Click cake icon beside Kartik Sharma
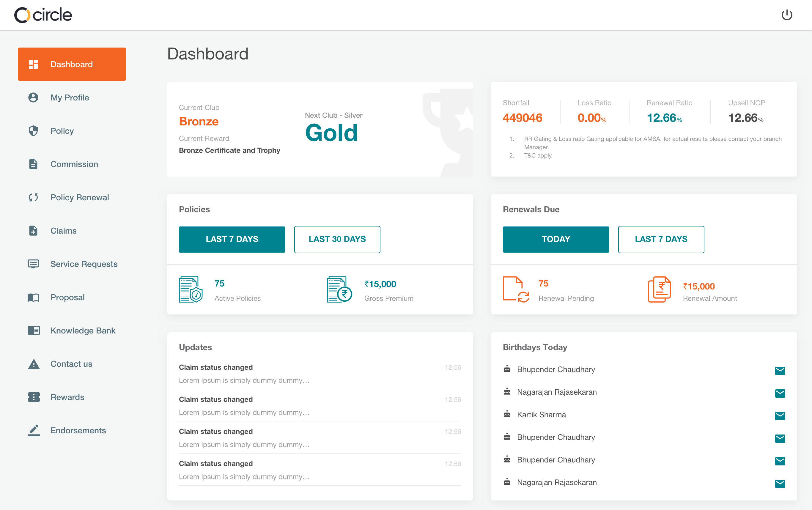 (507, 414)
